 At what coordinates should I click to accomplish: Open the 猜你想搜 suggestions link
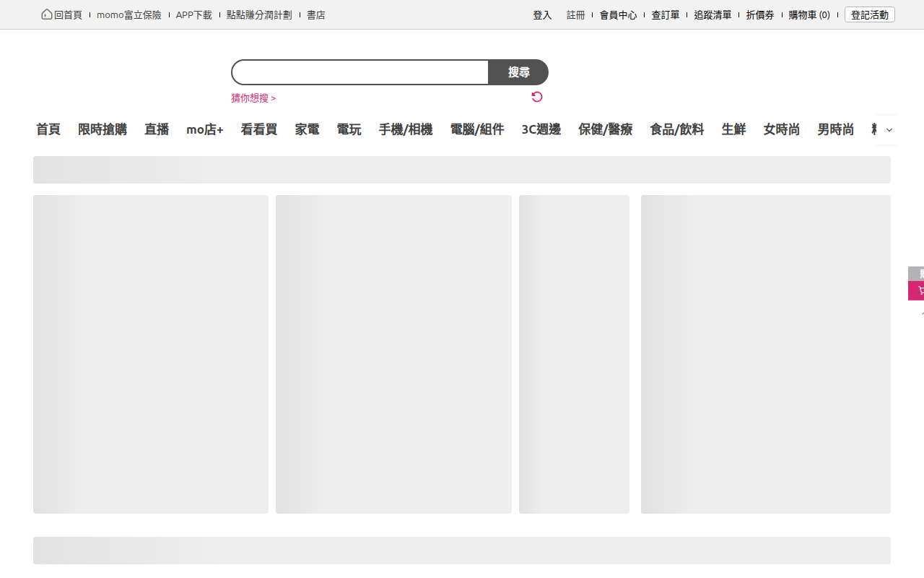tap(253, 98)
